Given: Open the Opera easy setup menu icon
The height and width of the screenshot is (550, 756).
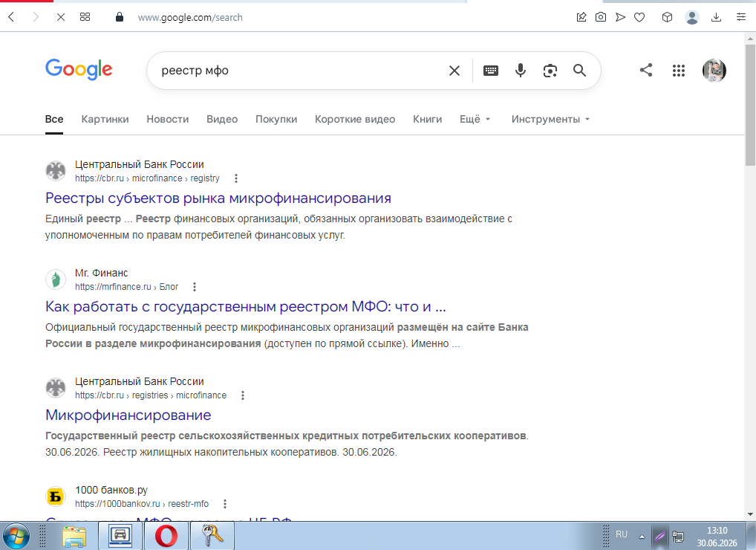Looking at the screenshot, I should coord(741,17).
